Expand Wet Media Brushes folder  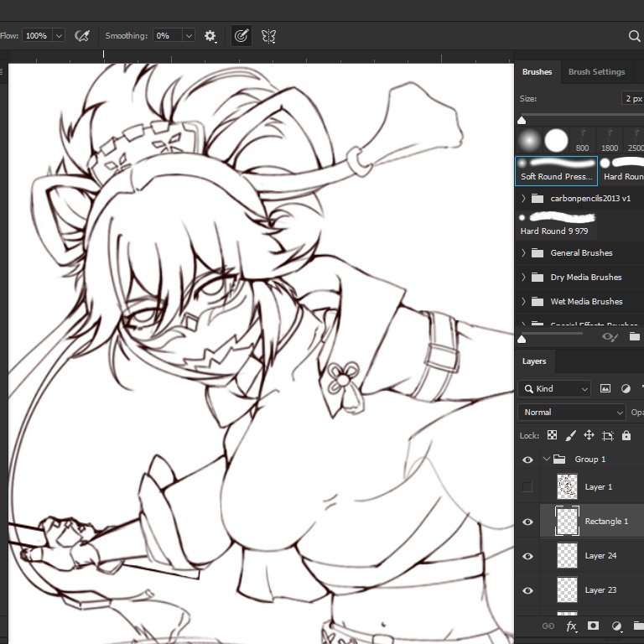coord(523,302)
